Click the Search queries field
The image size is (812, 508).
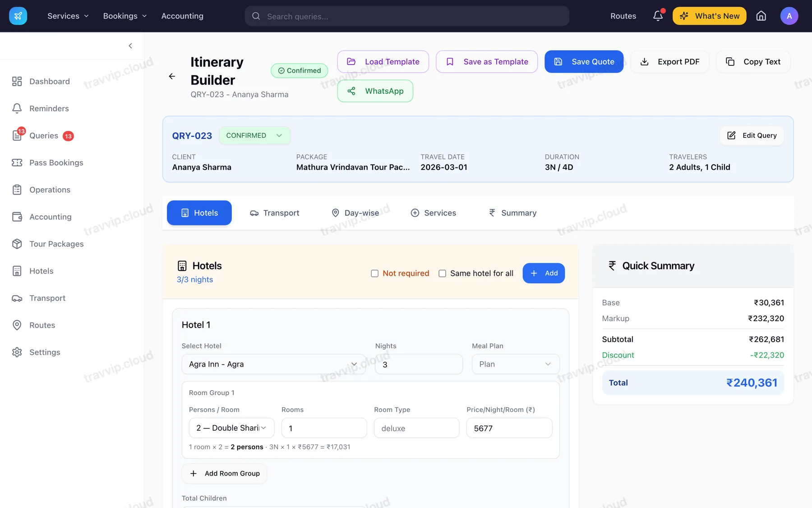(x=407, y=16)
